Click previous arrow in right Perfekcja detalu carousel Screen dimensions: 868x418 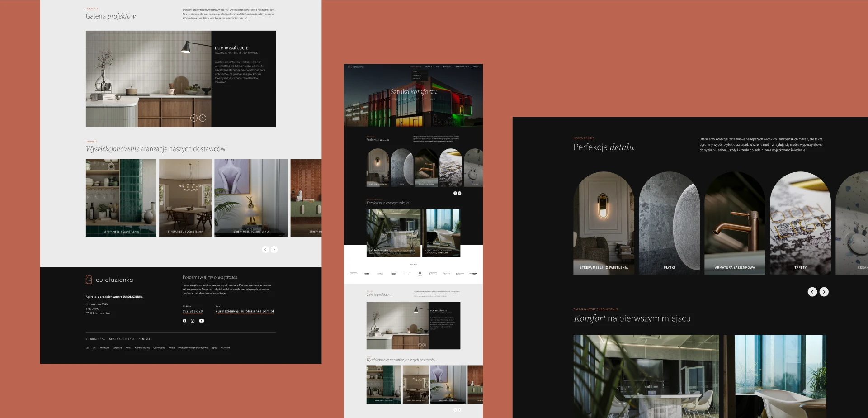pos(812,292)
